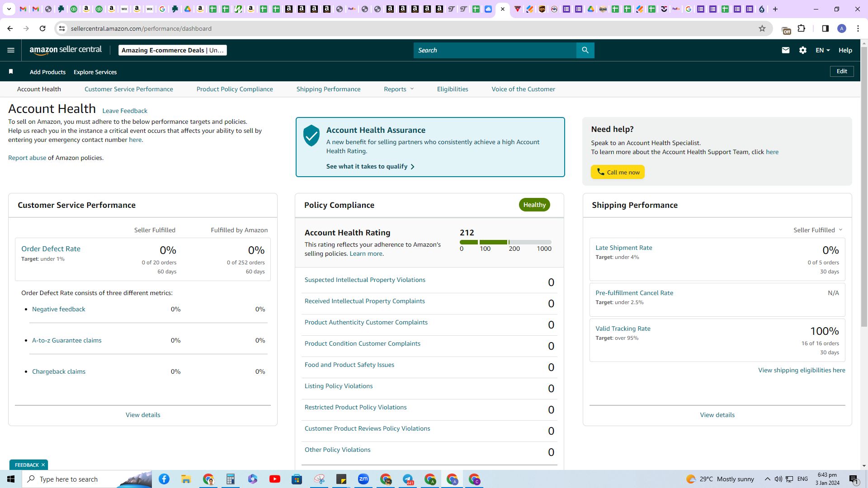
Task: Click the amazon seller central logo
Action: coord(66,50)
